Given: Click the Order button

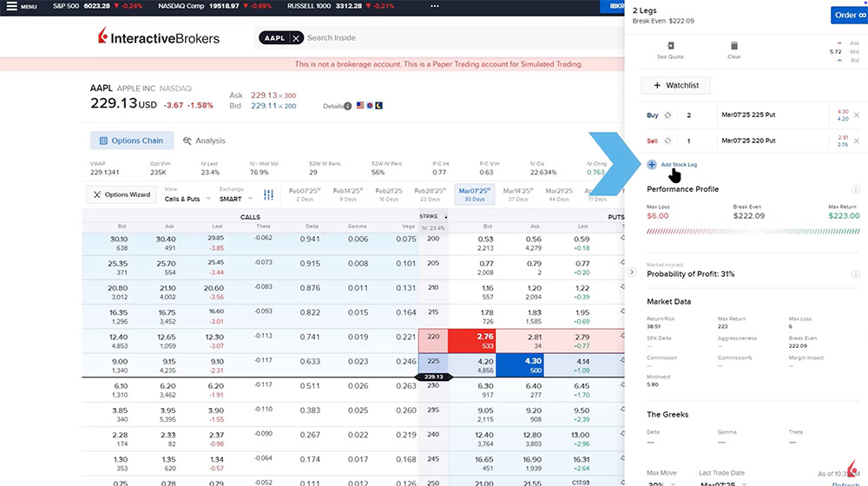Looking at the screenshot, I should [x=849, y=15].
